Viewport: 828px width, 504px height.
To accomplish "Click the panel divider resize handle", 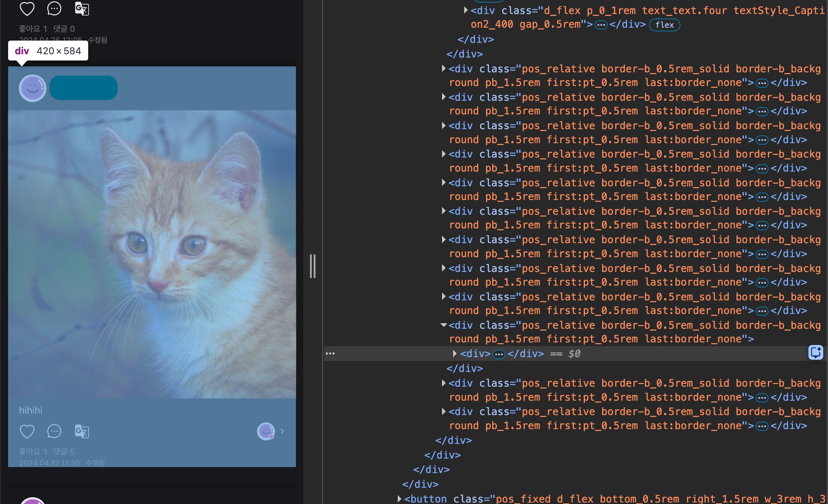I will pyautogui.click(x=313, y=266).
